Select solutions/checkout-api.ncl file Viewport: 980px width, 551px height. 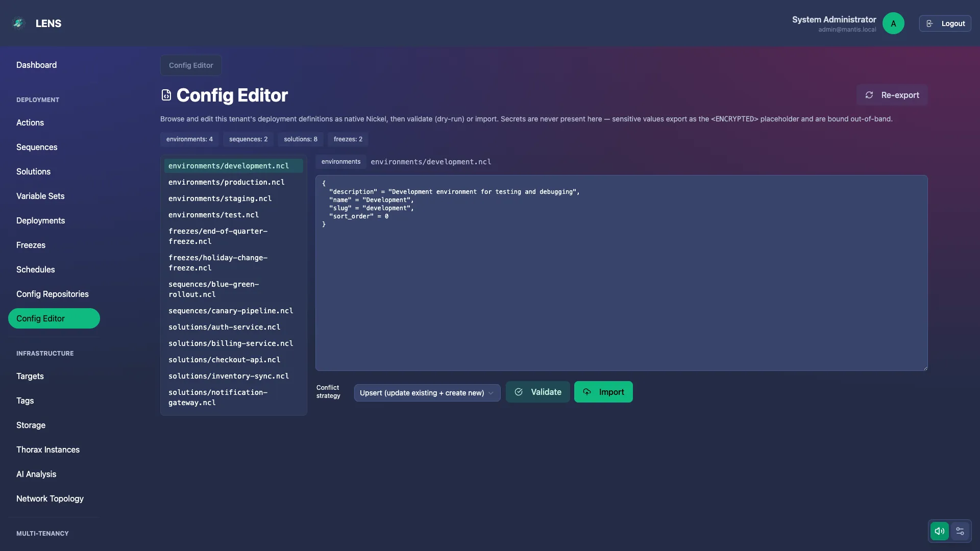tap(234, 360)
